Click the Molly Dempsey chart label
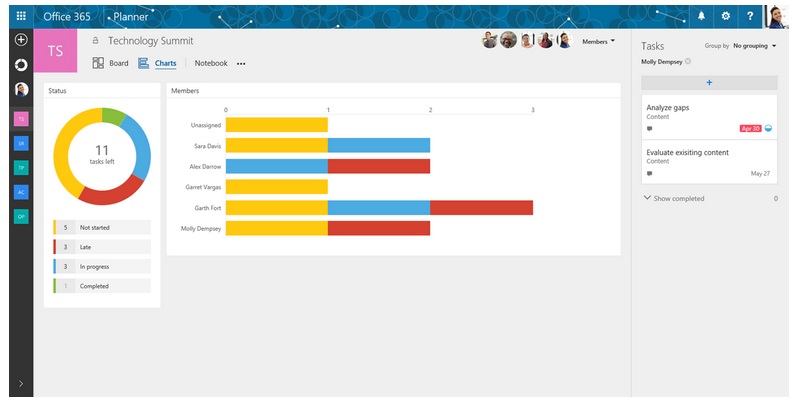 [201, 229]
